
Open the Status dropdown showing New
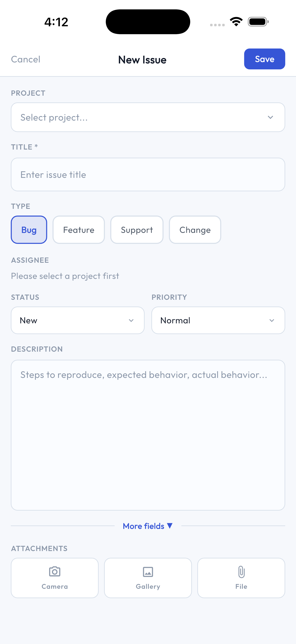(78, 320)
